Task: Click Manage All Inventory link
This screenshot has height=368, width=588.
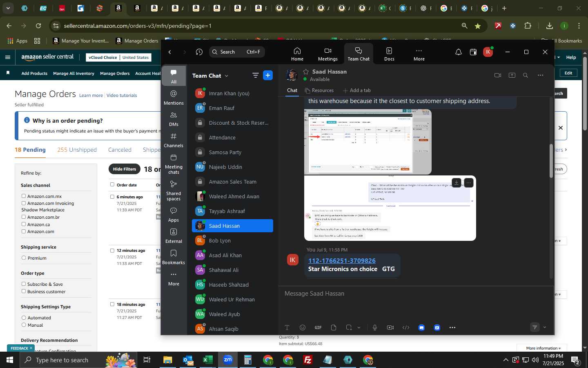Action: click(73, 73)
